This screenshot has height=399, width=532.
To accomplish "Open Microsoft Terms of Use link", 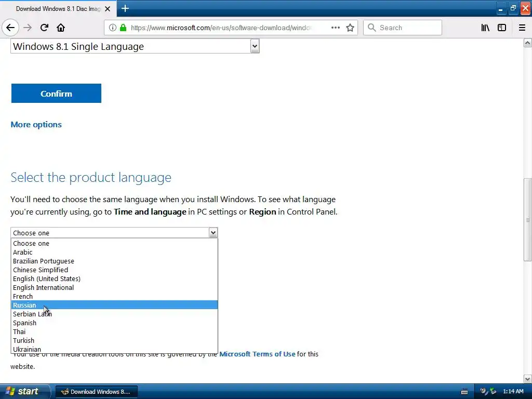I will pos(257,354).
